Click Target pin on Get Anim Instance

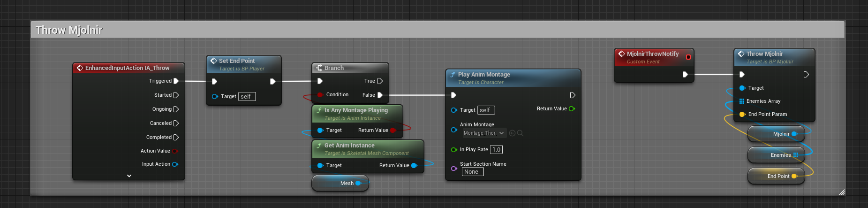click(x=320, y=166)
